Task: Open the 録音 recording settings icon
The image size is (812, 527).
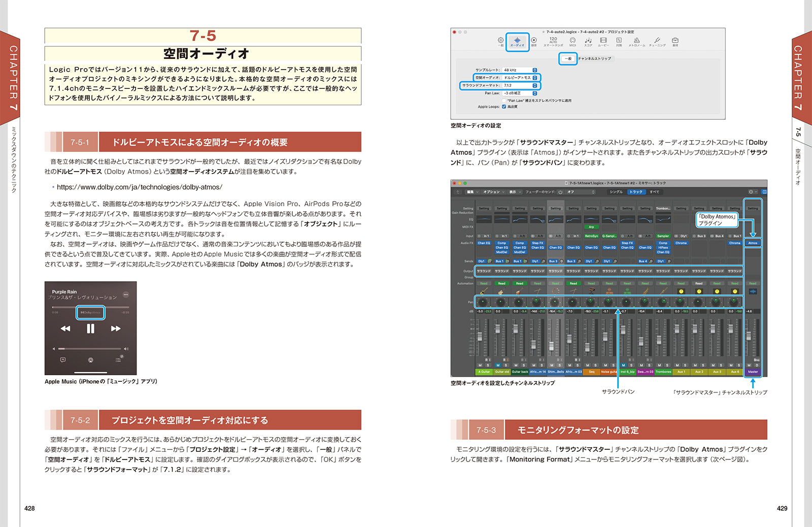Action: [x=534, y=41]
